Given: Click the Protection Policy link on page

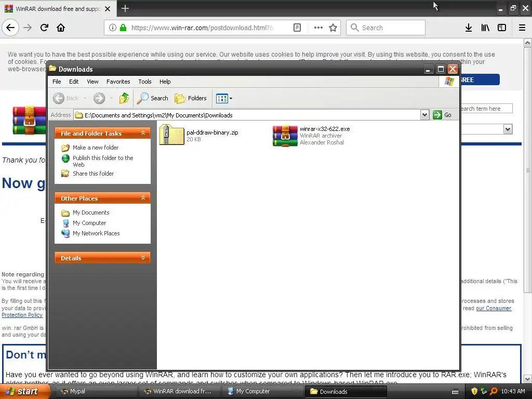Looking at the screenshot, I should click(22, 315).
